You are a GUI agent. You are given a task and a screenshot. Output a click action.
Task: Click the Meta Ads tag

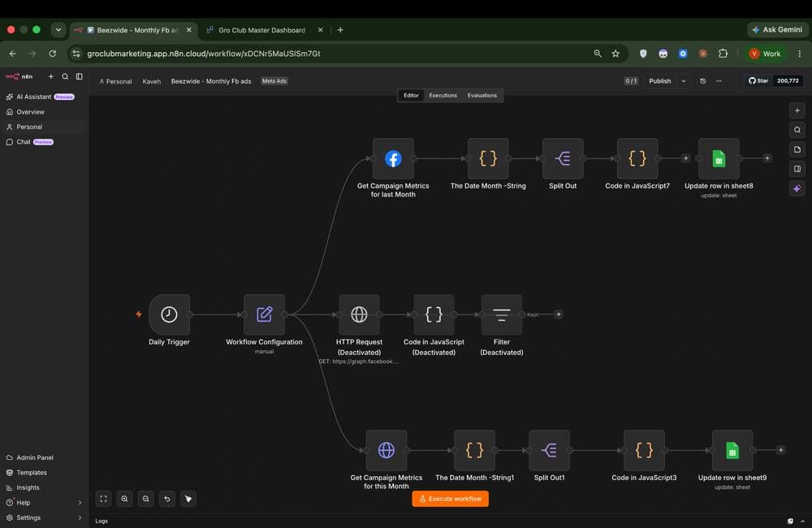coord(274,81)
